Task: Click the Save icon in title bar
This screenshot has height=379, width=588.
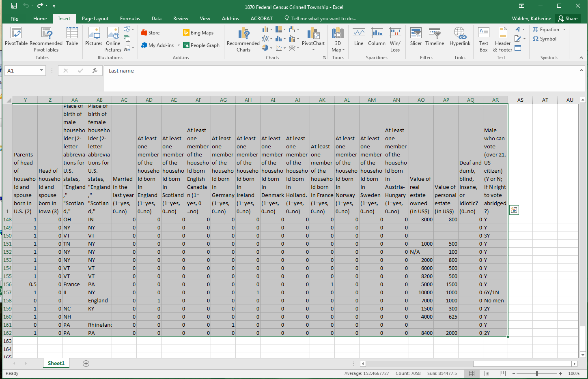Action: coord(14,6)
